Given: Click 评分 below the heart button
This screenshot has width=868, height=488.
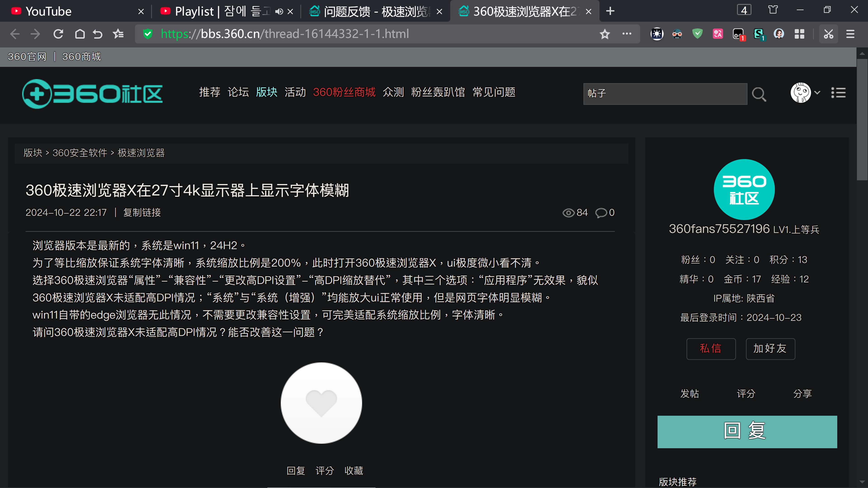Looking at the screenshot, I should 325,470.
